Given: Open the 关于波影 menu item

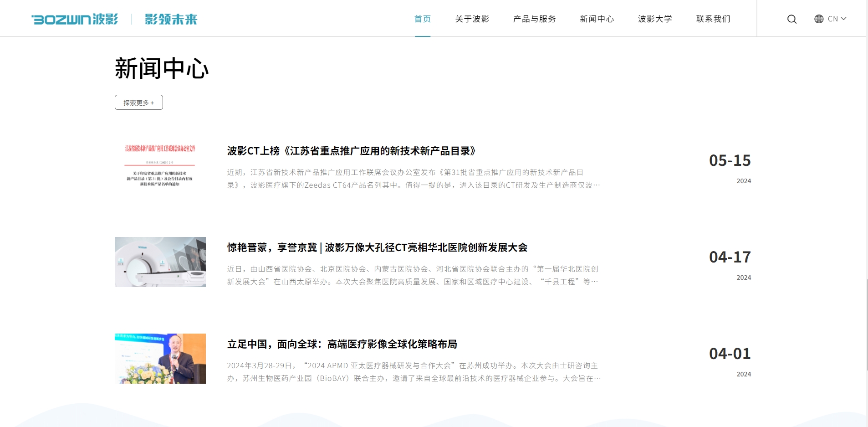Looking at the screenshot, I should (472, 19).
